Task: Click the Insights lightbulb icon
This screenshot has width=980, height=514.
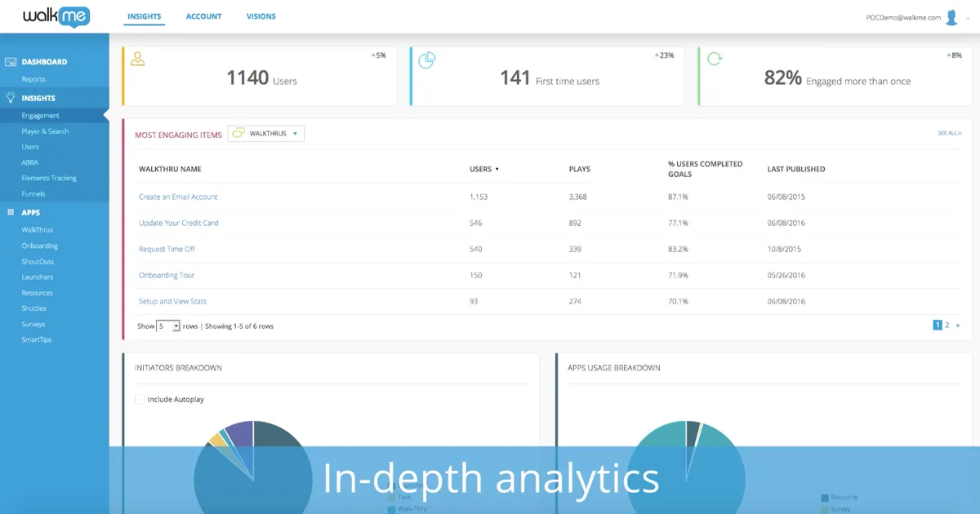Action: (11, 98)
